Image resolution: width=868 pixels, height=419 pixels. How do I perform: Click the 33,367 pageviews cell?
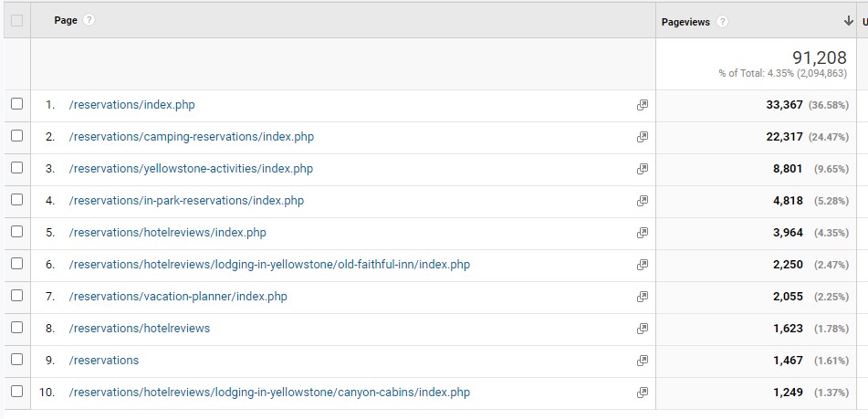coord(784,105)
